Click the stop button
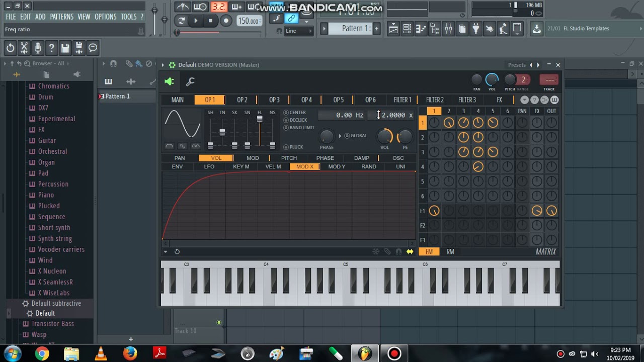The height and width of the screenshot is (362, 644). (210, 21)
